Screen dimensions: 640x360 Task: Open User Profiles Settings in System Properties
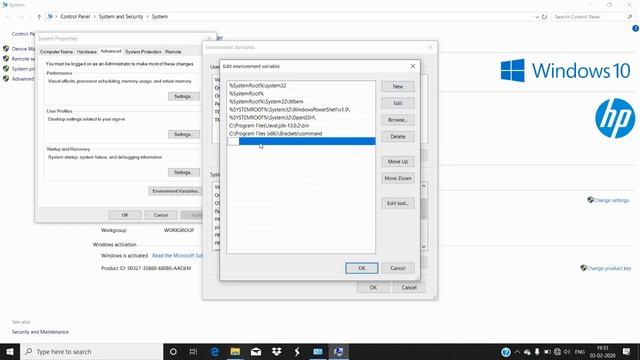click(x=184, y=134)
